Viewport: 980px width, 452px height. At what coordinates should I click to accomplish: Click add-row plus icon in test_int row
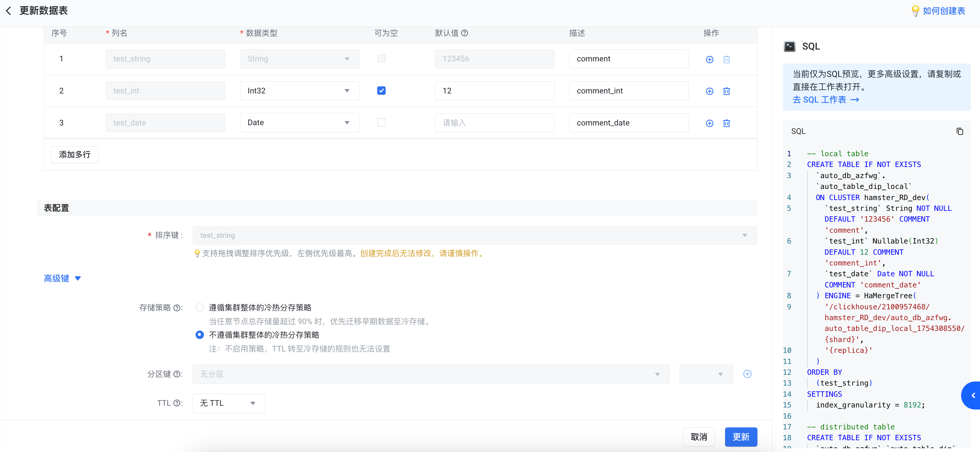pyautogui.click(x=710, y=91)
